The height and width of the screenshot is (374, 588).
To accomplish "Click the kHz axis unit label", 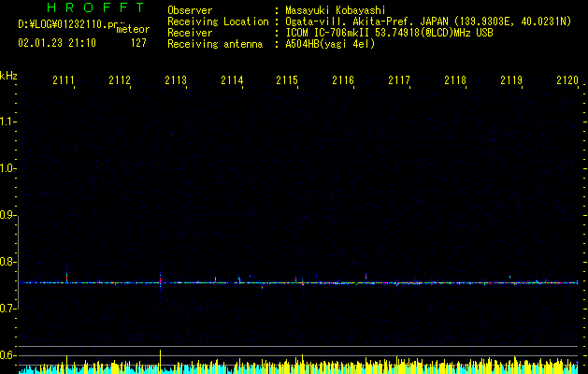I will 8,76.
